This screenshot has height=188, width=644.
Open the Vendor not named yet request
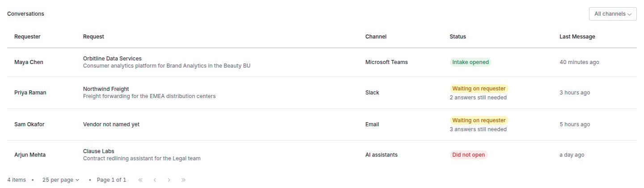(x=111, y=124)
